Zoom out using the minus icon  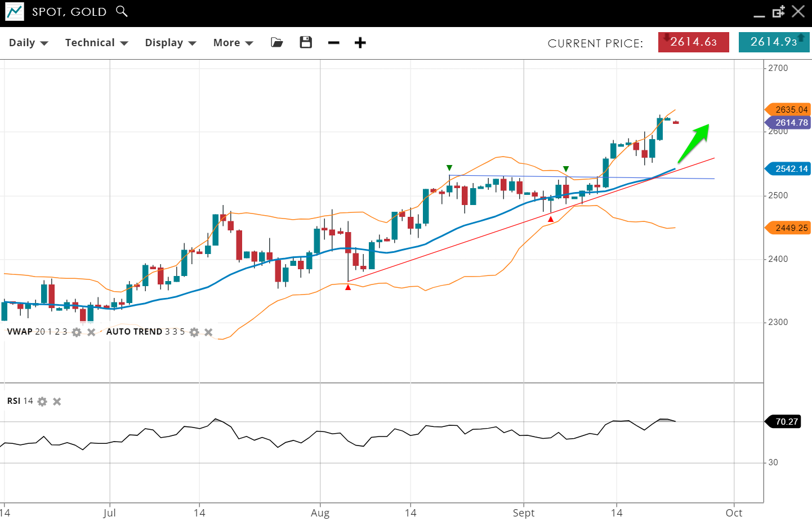pos(334,43)
